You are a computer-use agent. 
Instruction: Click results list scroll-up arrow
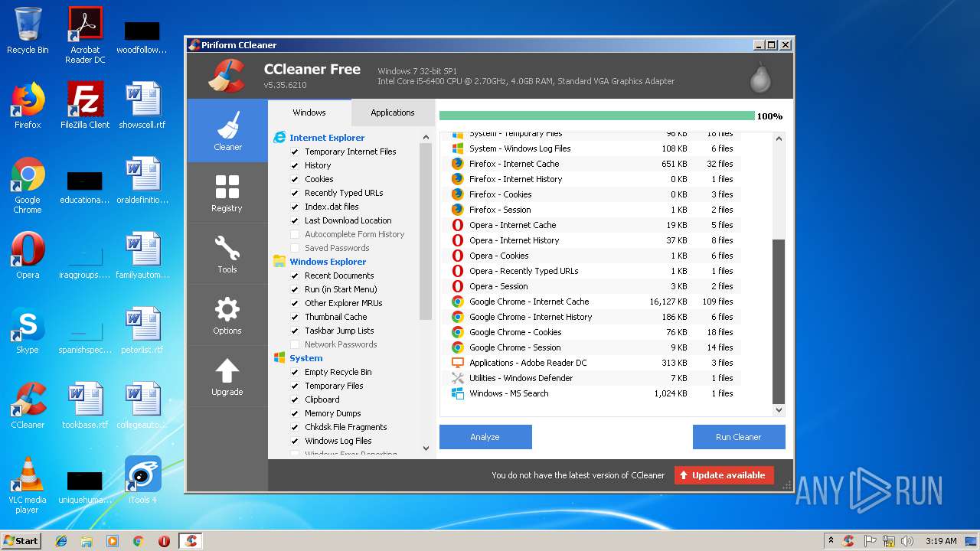(x=779, y=139)
